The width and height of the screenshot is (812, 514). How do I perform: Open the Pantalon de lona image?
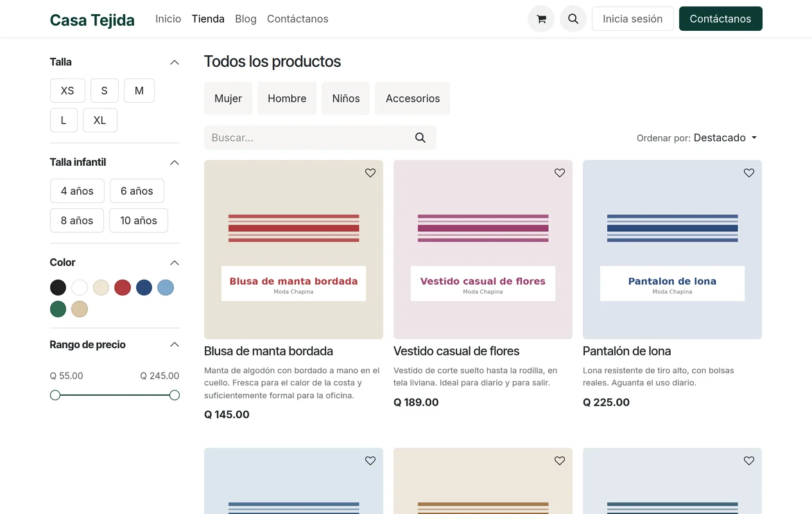672,249
